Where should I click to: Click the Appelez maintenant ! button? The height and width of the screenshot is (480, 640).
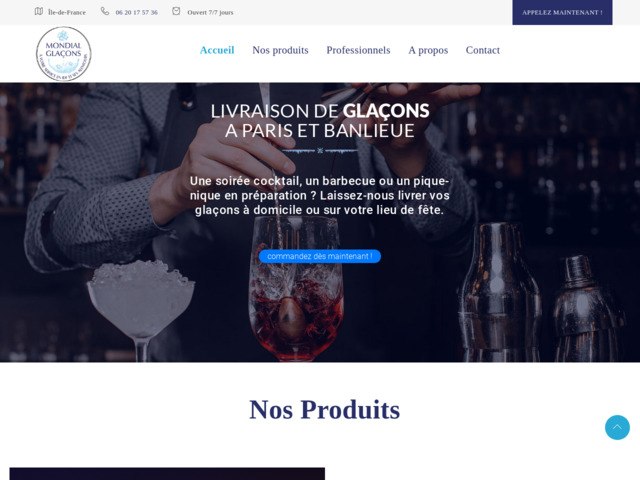coord(562,12)
